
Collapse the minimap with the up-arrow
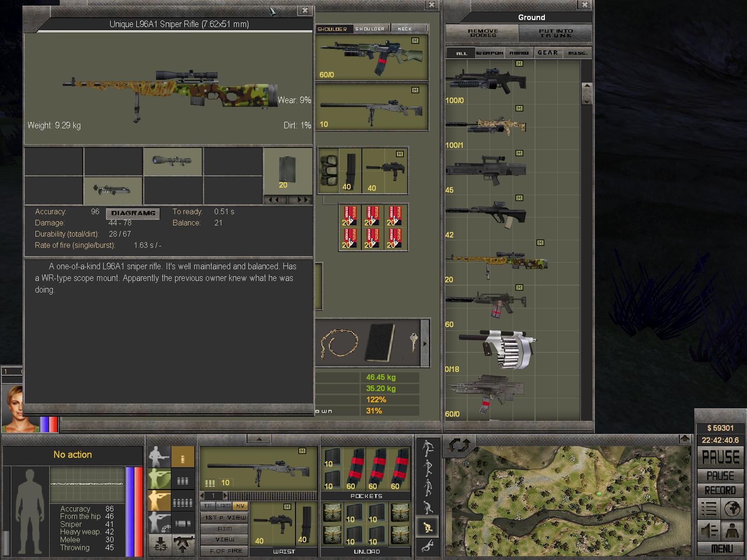coord(684,439)
